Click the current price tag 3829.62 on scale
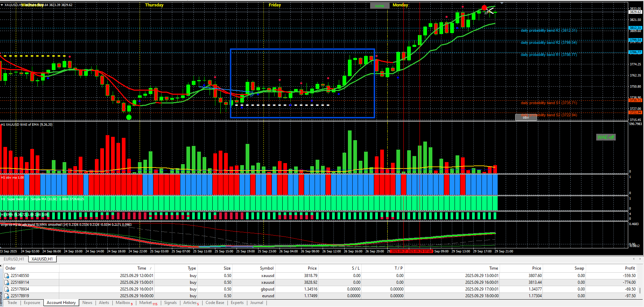The height and width of the screenshot is (307, 644). pyautogui.click(x=635, y=12)
